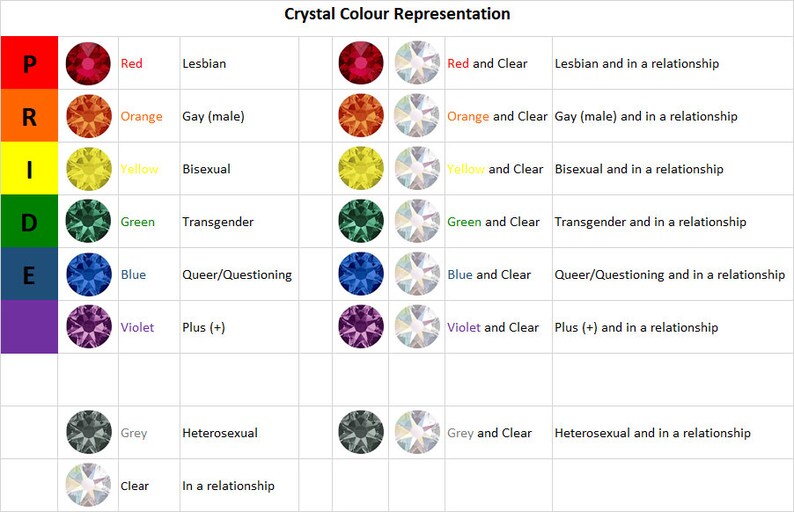Select the violet crystal beside Plus (+)
The height and width of the screenshot is (512, 794).
pos(89,327)
